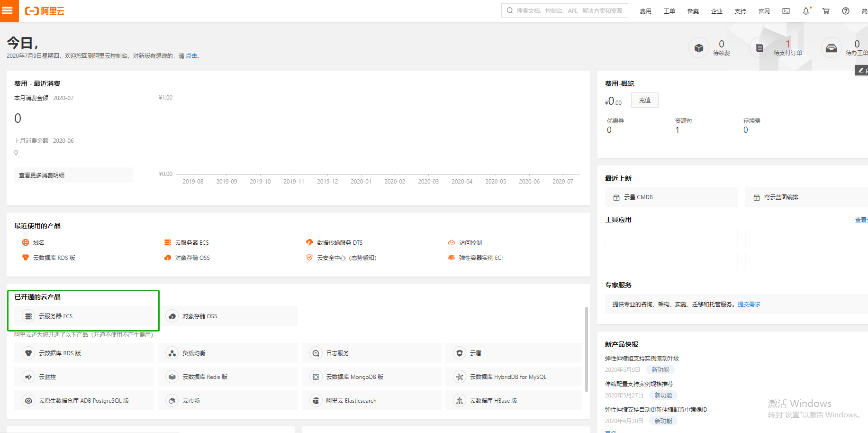Open the 弯云蓝图编排 card
868x433 pixels.
click(x=806, y=197)
